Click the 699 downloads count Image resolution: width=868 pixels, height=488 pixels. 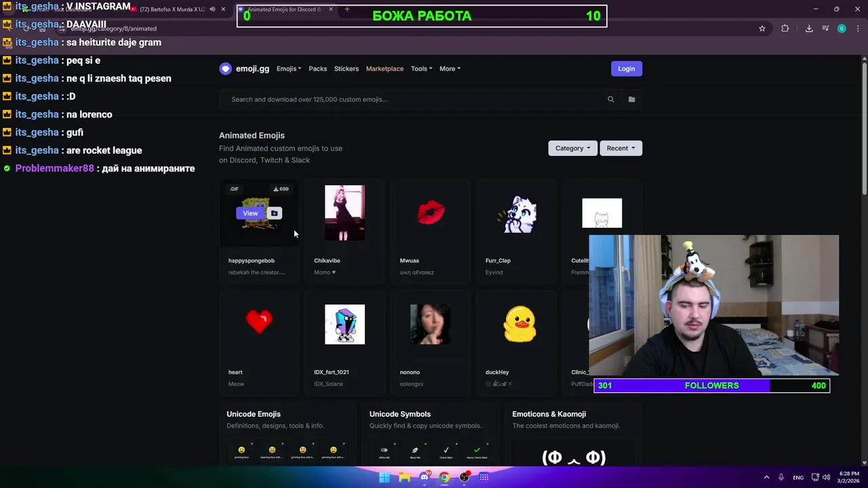tap(281, 189)
